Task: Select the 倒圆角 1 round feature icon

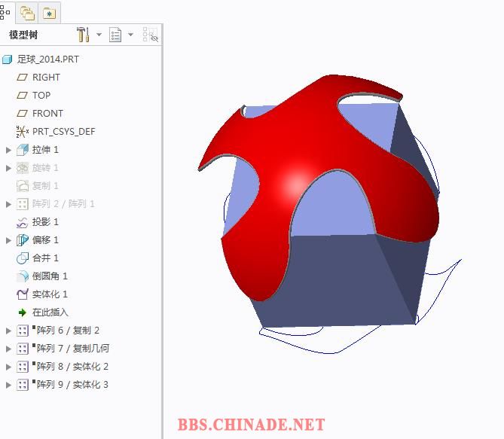Action: point(22,276)
